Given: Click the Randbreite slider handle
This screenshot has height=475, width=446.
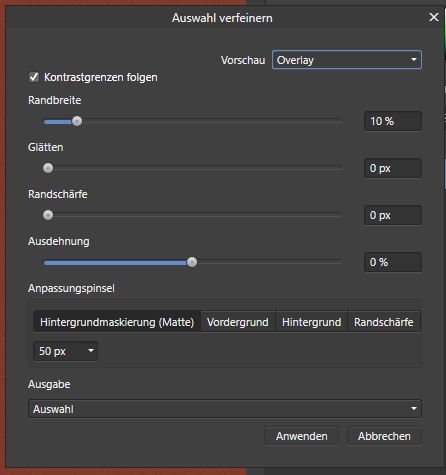Looking at the screenshot, I should click(77, 121).
